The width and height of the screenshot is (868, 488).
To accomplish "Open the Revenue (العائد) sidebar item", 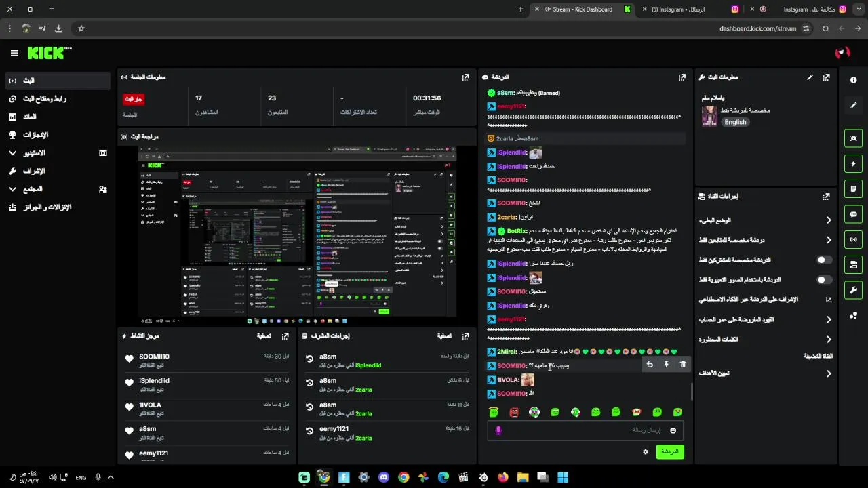I will [x=57, y=117].
